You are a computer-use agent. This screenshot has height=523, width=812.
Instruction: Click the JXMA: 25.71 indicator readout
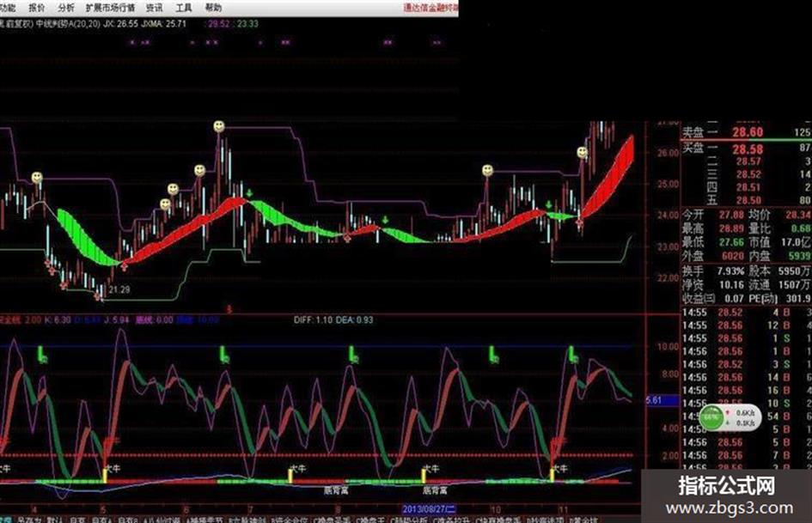[162, 24]
